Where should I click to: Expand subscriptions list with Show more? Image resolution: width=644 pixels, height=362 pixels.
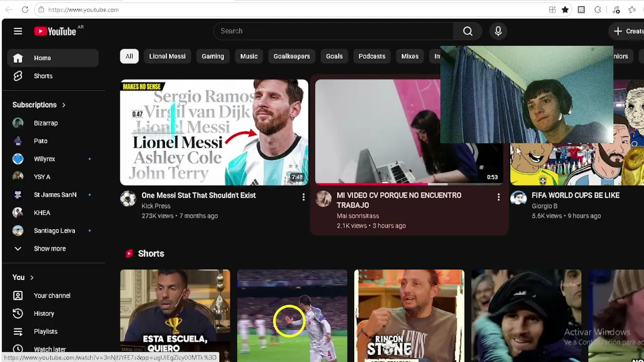pos(53,249)
